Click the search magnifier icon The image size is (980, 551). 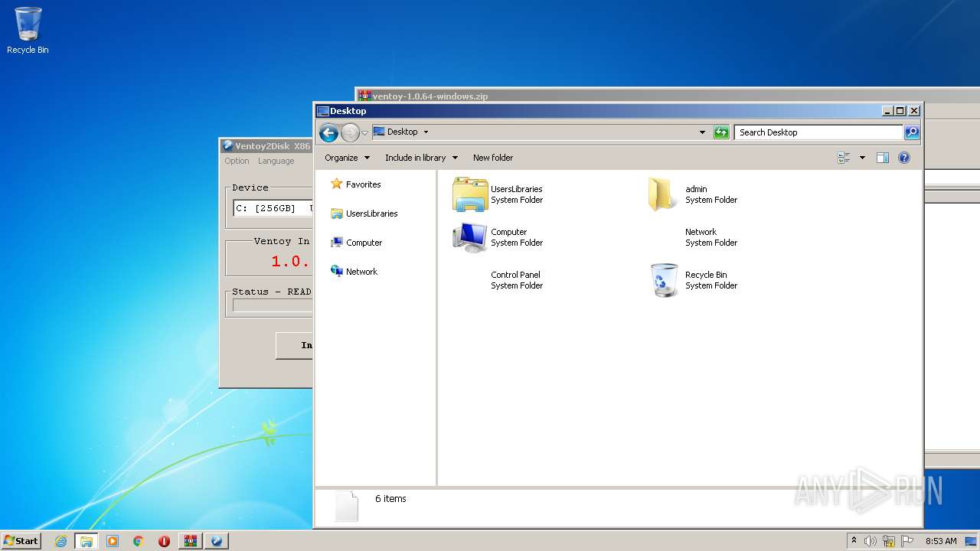912,132
